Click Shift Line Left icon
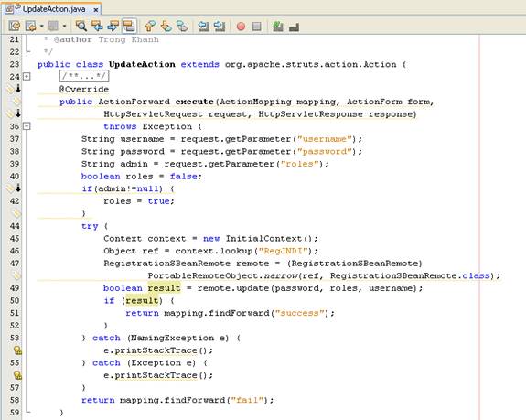The width and height of the screenshot is (526, 420). pyautogui.click(x=203, y=26)
